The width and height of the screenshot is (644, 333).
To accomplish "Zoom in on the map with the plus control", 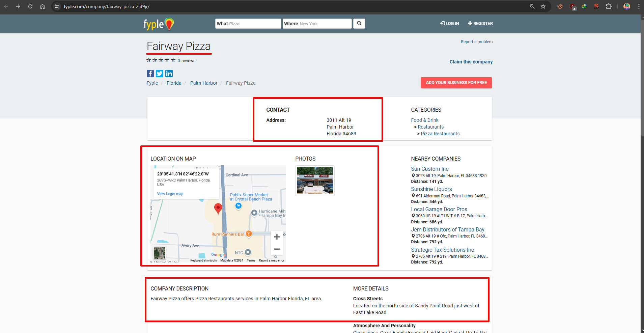I will [277, 237].
